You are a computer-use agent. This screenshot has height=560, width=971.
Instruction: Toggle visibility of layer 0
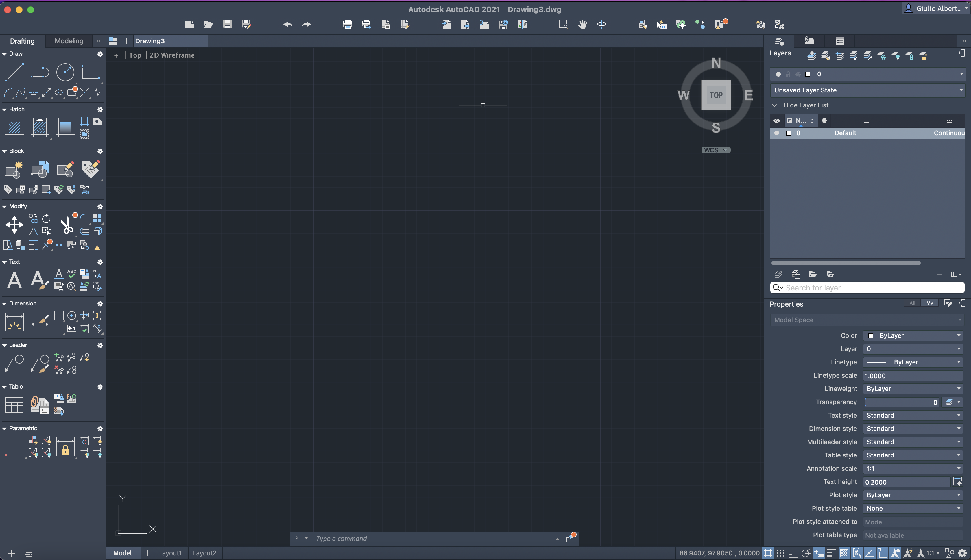(x=777, y=133)
